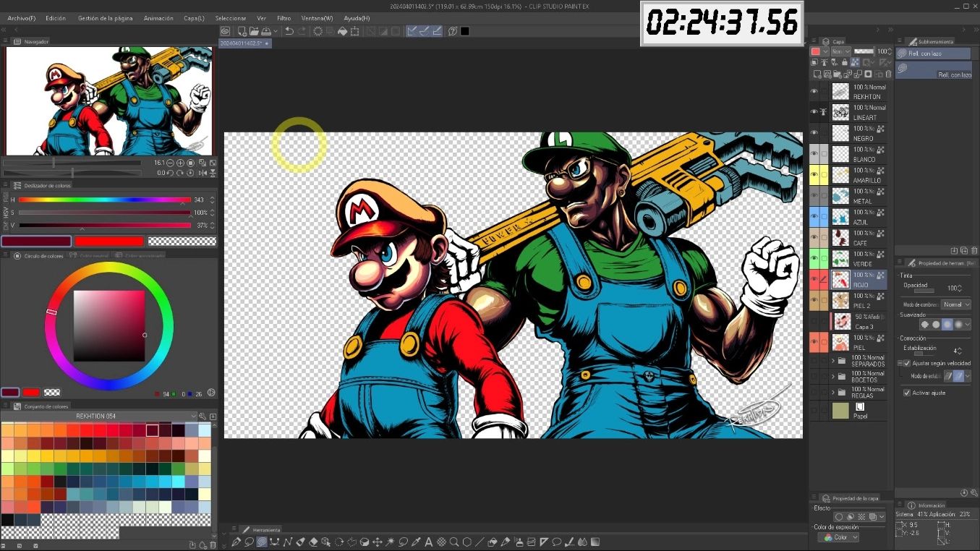Image resolution: width=980 pixels, height=551 pixels.
Task: Open the CLIP STUDIO support question icon
Action: 453,31
